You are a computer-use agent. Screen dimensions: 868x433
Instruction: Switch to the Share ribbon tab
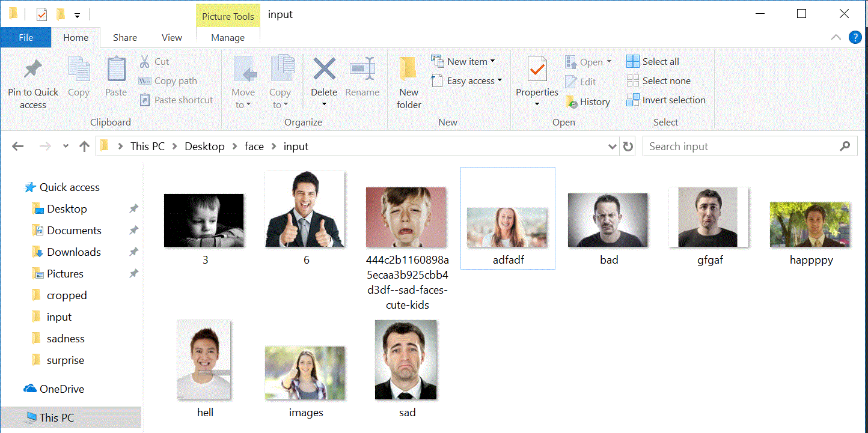[125, 37]
